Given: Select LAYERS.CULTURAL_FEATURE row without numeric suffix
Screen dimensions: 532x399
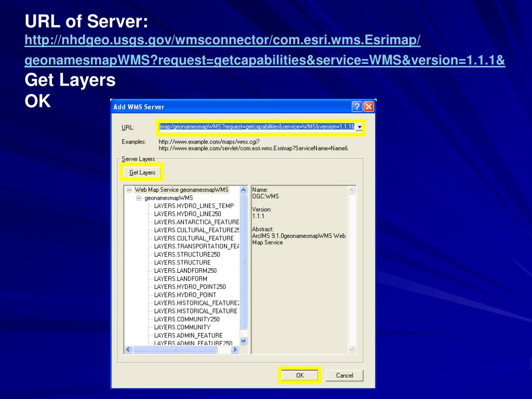Looking at the screenshot, I should click(x=194, y=238).
